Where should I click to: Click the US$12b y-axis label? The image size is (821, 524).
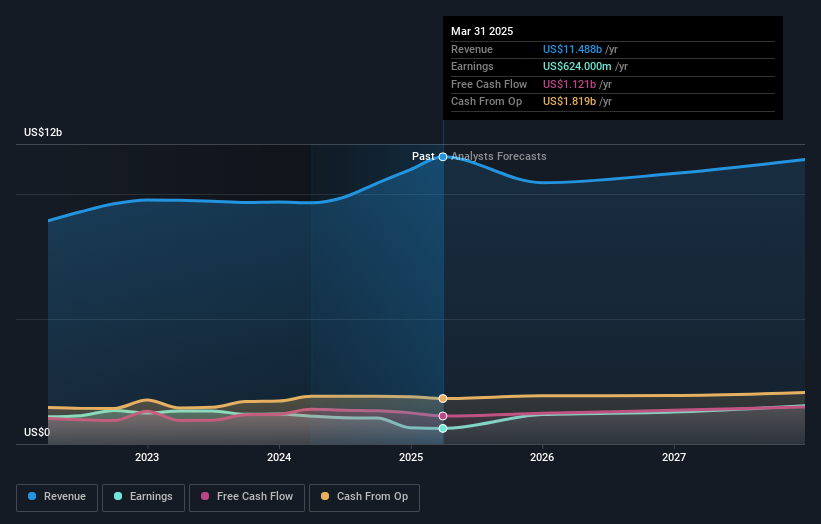pos(43,132)
